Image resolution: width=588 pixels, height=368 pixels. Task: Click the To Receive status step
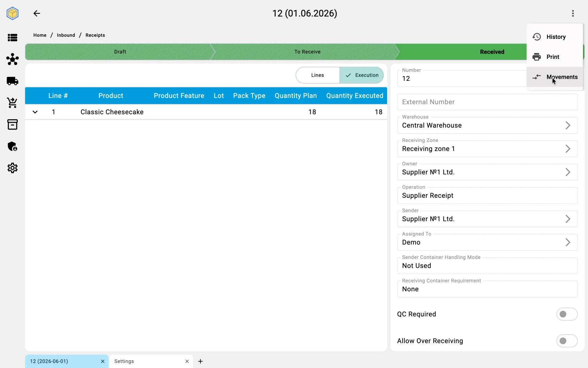coord(307,52)
